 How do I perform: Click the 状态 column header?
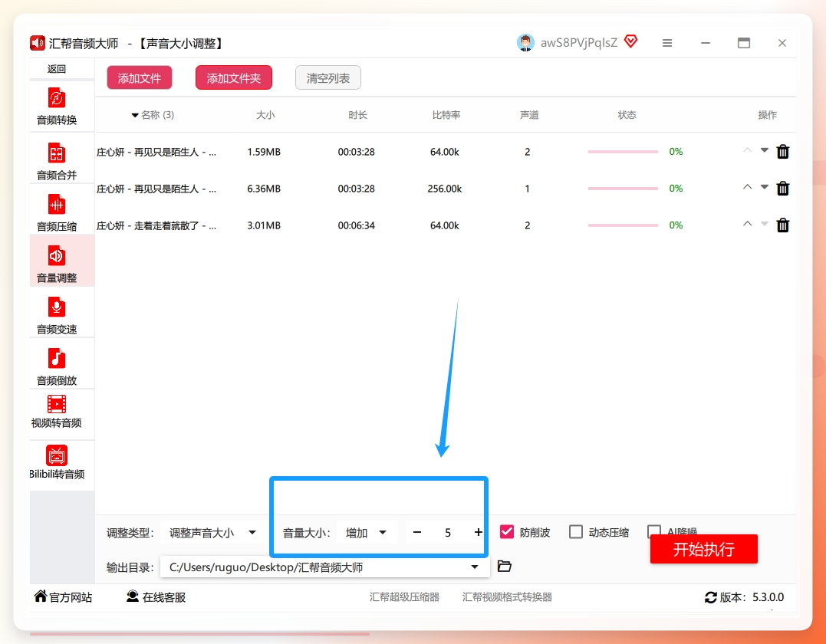tap(627, 115)
